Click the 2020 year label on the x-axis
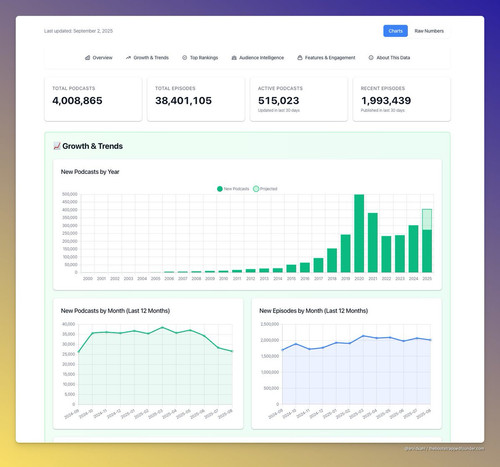 click(359, 279)
